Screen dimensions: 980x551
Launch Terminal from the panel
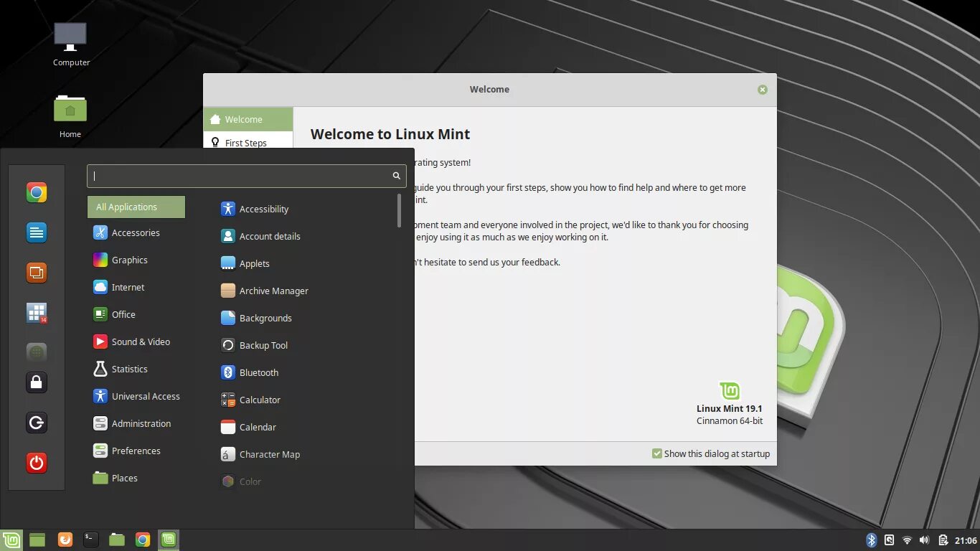point(90,540)
